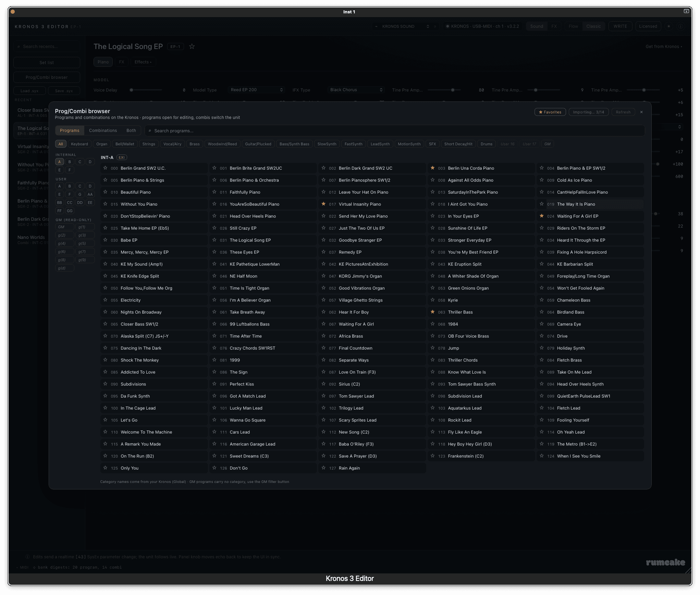The height and width of the screenshot is (595, 700).
Task: Open the IFX Type Black Chorus dropdown
Action: (356, 90)
